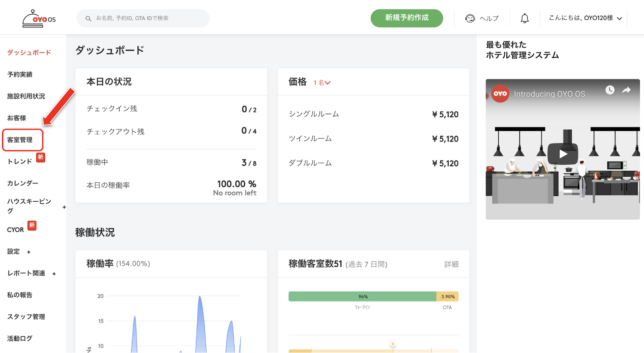Open the 1名 guest count dropdown
The width and height of the screenshot is (644, 353).
[x=322, y=83]
